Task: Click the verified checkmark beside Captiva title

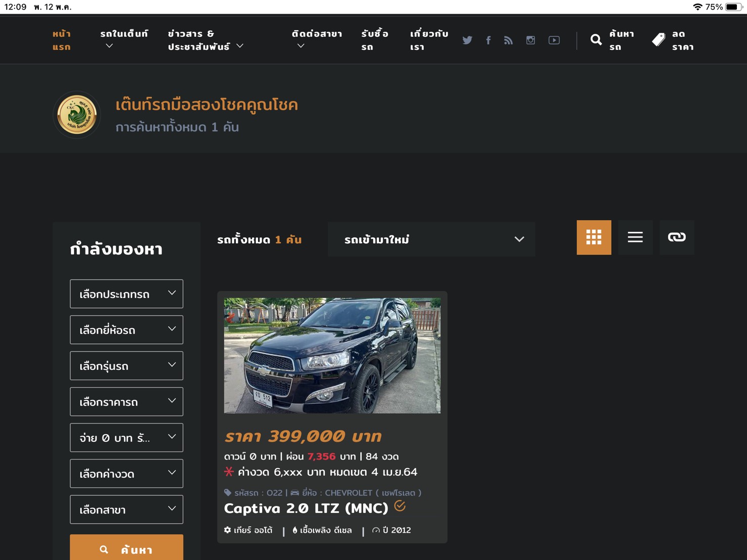Action: tap(400, 506)
